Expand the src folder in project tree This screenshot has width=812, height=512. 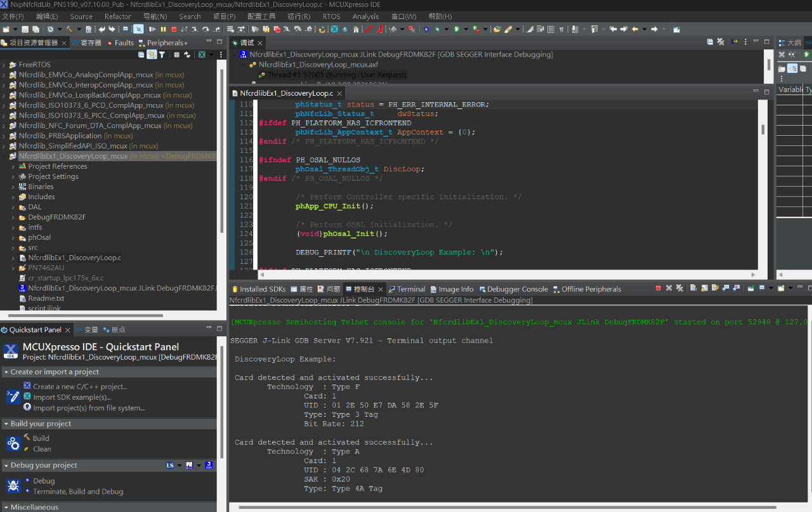13,247
